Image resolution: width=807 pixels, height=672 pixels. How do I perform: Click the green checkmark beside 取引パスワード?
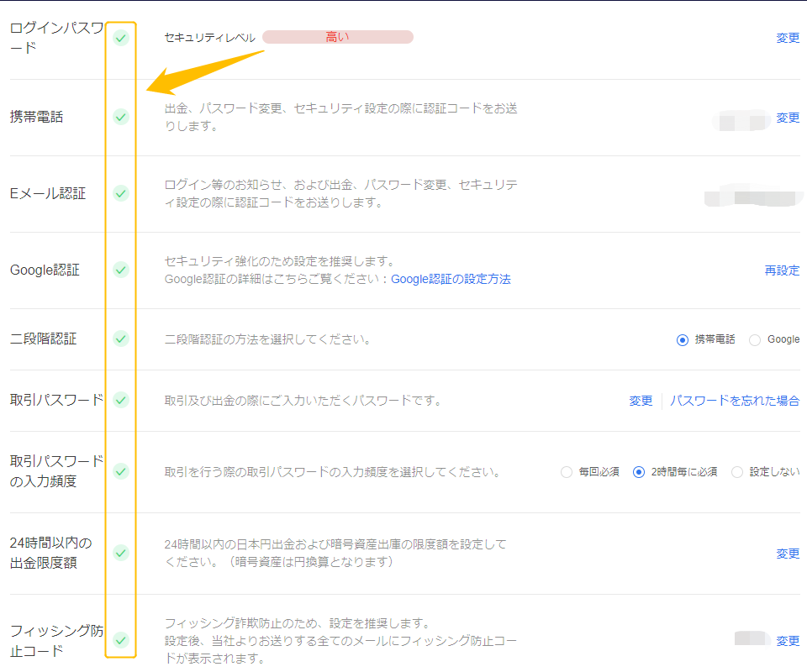(121, 400)
